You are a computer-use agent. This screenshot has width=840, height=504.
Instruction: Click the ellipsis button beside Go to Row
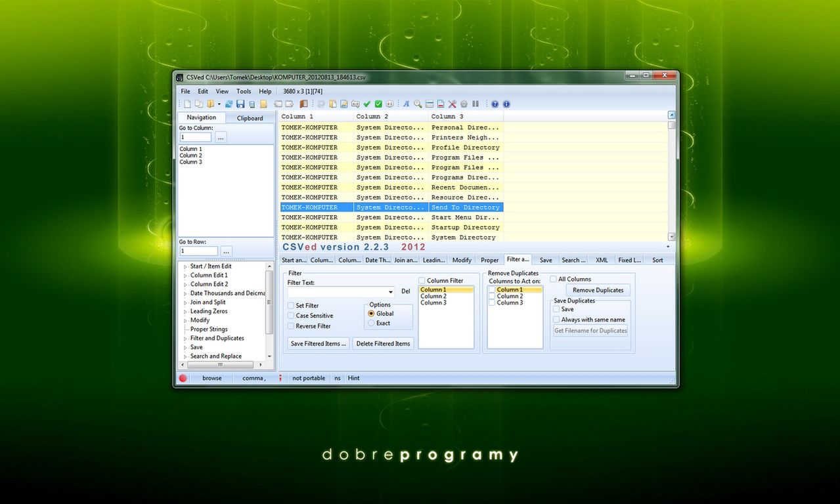tap(226, 251)
